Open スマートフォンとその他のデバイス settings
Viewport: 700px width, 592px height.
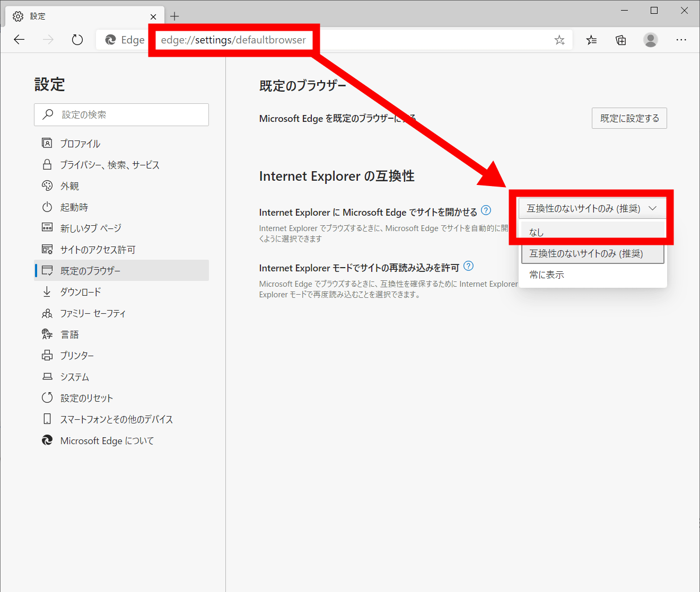(121, 419)
